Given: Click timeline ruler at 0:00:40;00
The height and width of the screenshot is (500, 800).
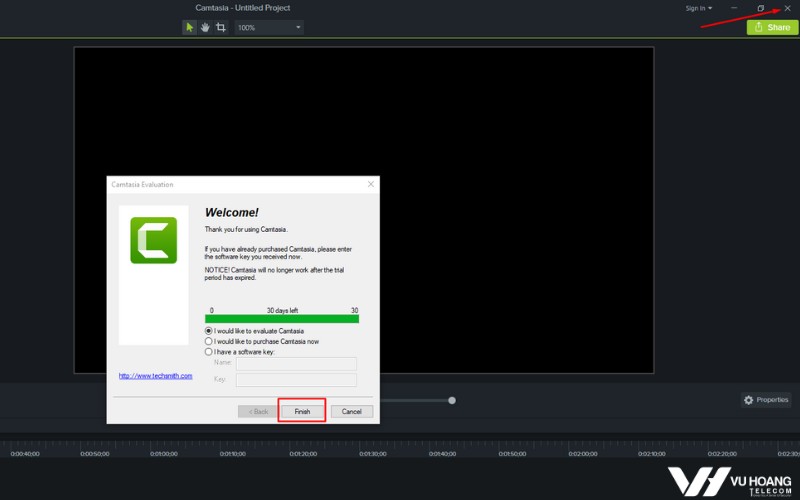Looking at the screenshot, I should coord(24,454).
